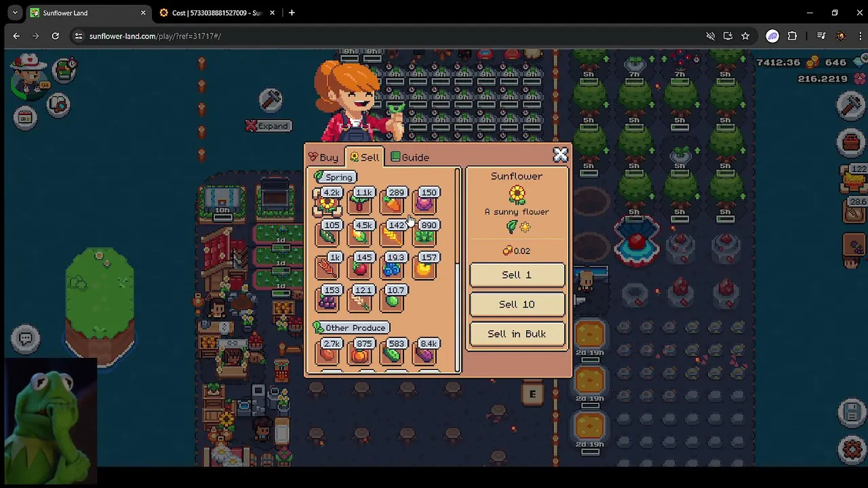The height and width of the screenshot is (488, 868).
Task: View site information for sunflower-land.com
Action: [x=78, y=36]
